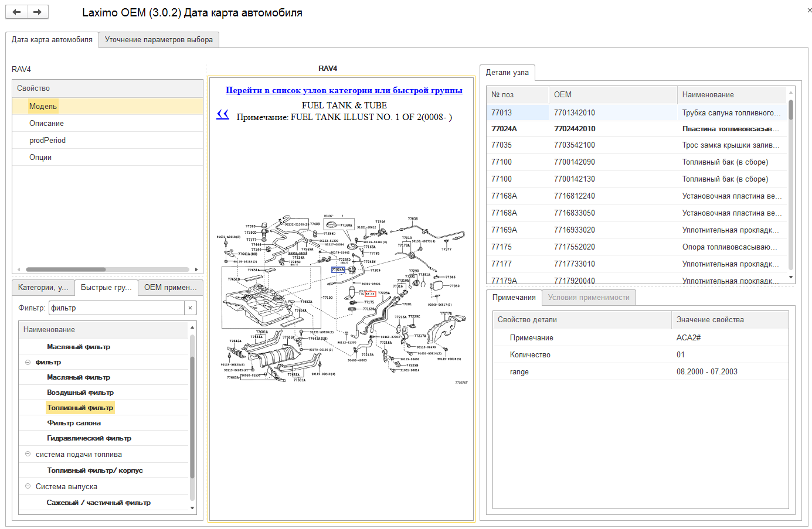Click the 'Примечание' detail property row

[x=640, y=337]
